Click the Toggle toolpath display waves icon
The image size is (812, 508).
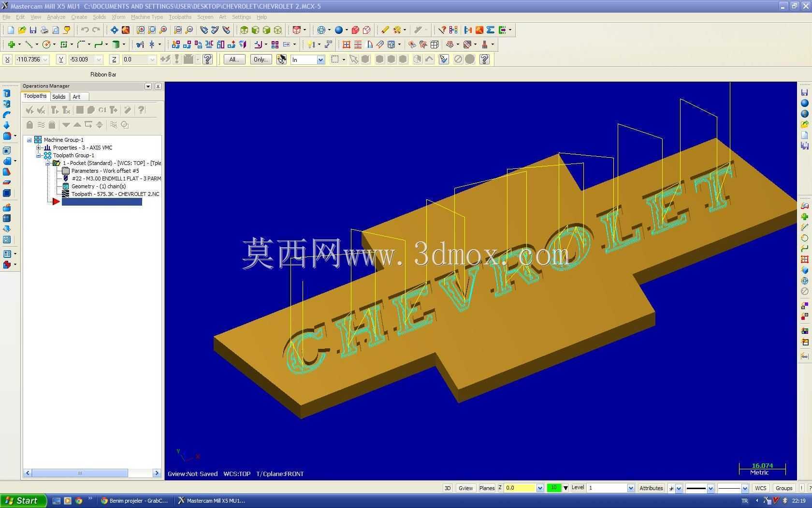point(41,125)
